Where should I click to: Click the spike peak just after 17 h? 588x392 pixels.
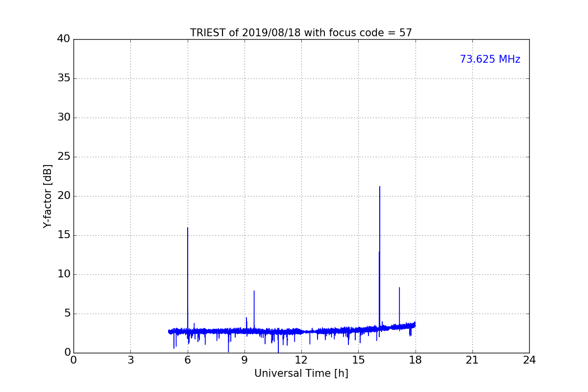399,288
